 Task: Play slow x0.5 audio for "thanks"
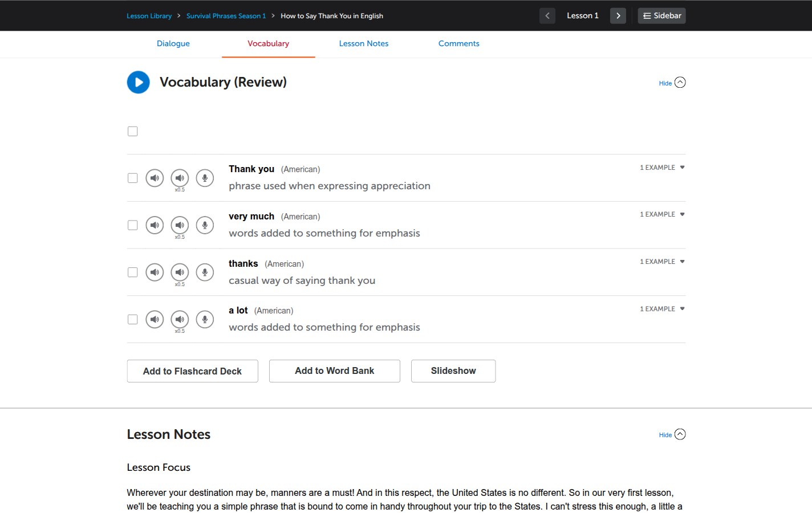tap(180, 272)
